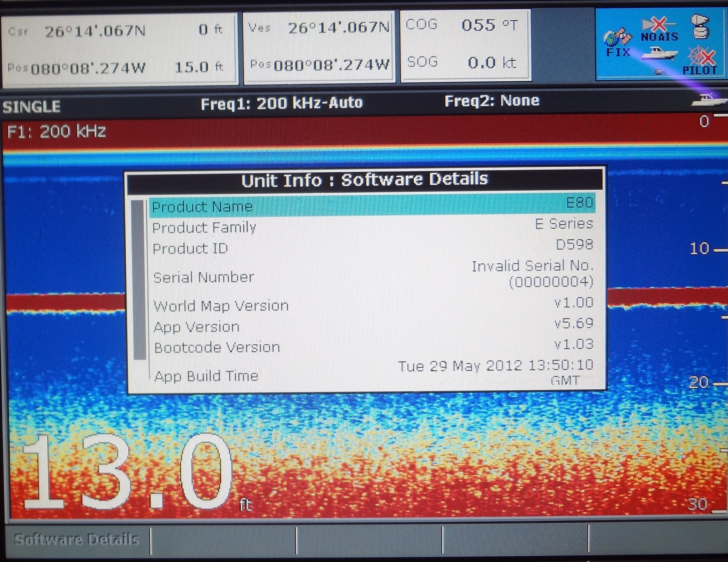Click the Freq2: None label
Viewport: 728px width, 562px height.
click(x=492, y=101)
